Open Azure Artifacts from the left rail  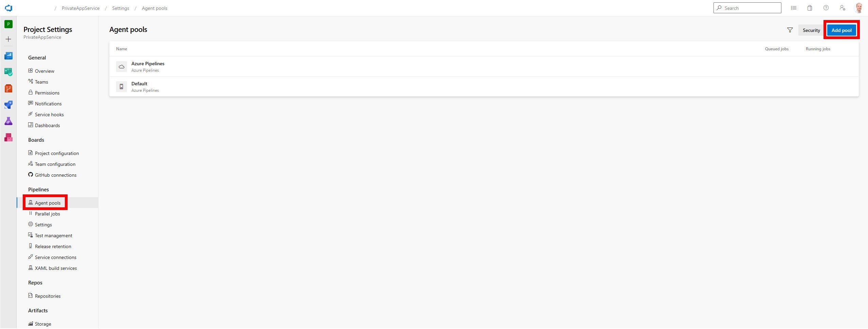(8, 137)
